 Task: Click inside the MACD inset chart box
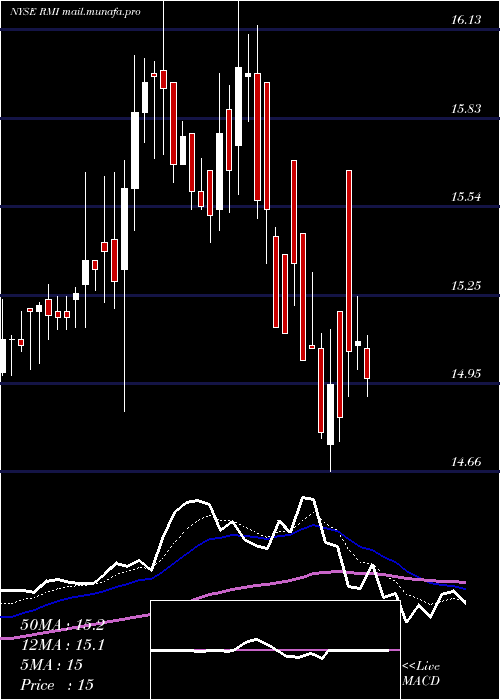click(275, 650)
